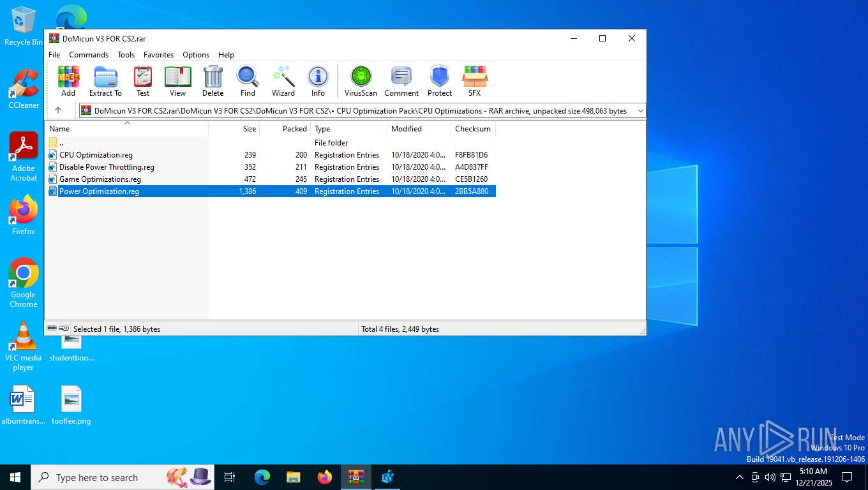The width and height of the screenshot is (868, 490).
Task: Click the Test archive icon
Action: coord(143,81)
